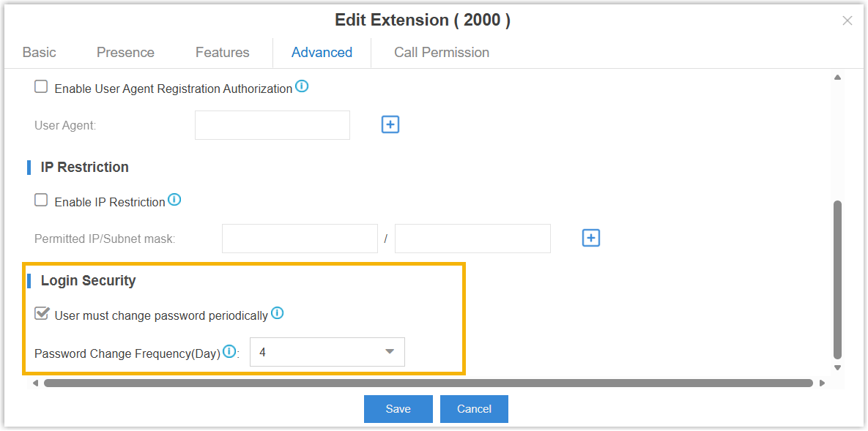Focus the User Agent text field
Image resolution: width=868 pixels, height=431 pixels.
pyautogui.click(x=272, y=125)
